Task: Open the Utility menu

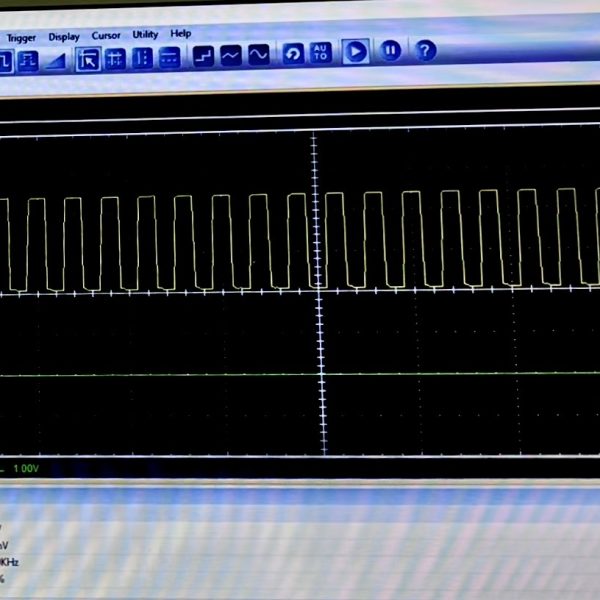Action: point(145,34)
